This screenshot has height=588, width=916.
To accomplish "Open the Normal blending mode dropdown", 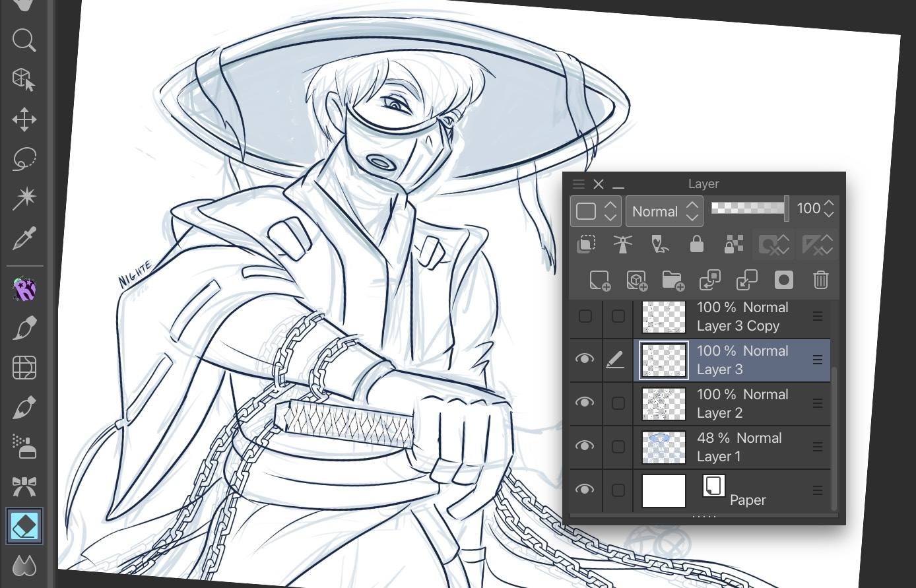I will tap(664, 211).
